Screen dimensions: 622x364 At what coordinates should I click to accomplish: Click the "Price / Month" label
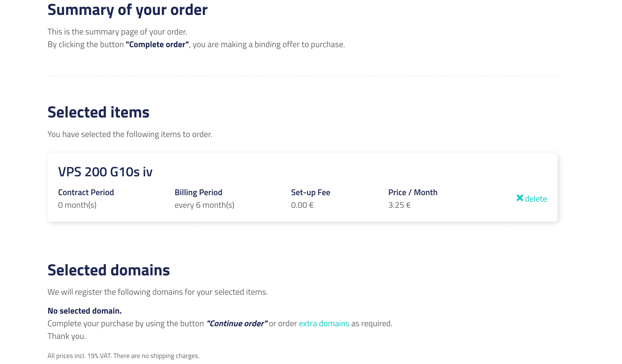pyautogui.click(x=413, y=192)
